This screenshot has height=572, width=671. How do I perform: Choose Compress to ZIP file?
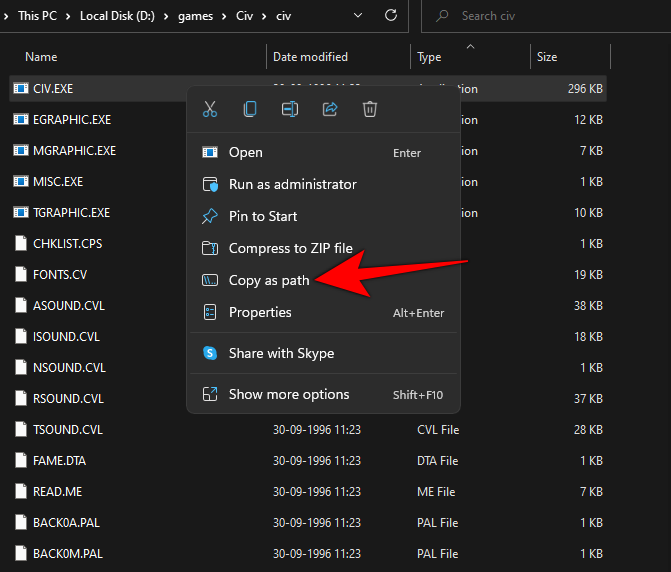tap(290, 248)
